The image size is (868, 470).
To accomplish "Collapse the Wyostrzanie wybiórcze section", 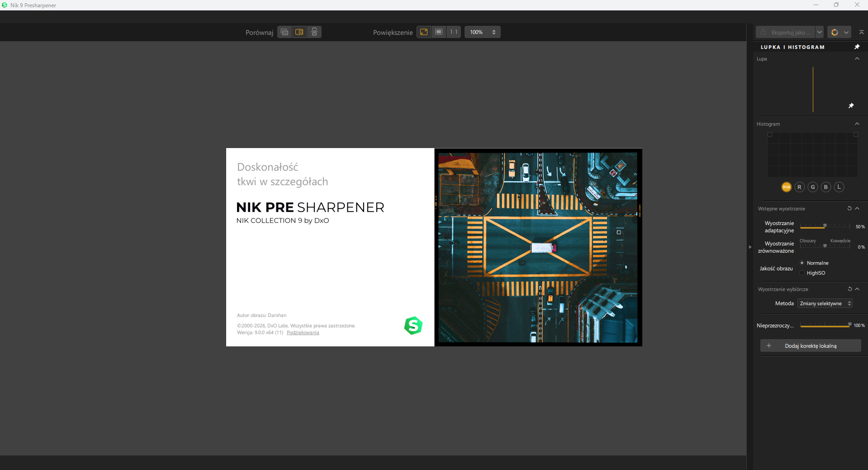I will pyautogui.click(x=857, y=289).
